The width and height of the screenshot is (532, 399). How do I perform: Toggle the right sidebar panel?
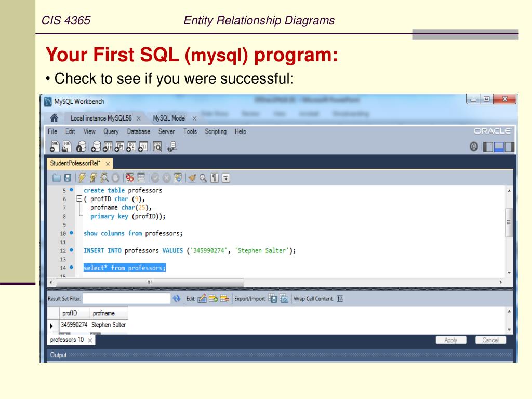[x=510, y=147]
